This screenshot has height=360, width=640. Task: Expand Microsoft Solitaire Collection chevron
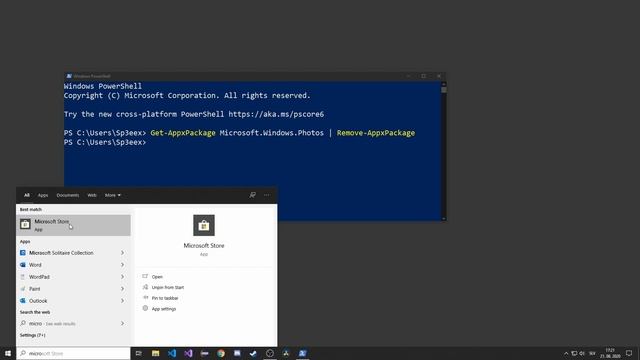click(122, 253)
